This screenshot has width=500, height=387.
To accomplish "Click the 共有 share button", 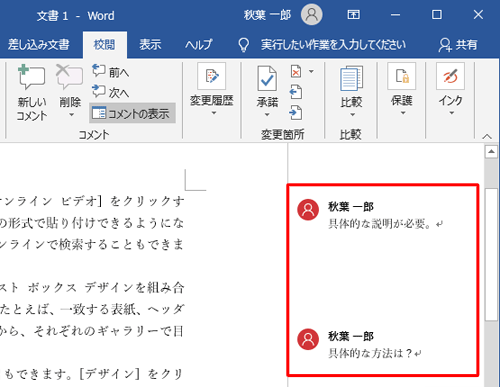I will coord(458,45).
